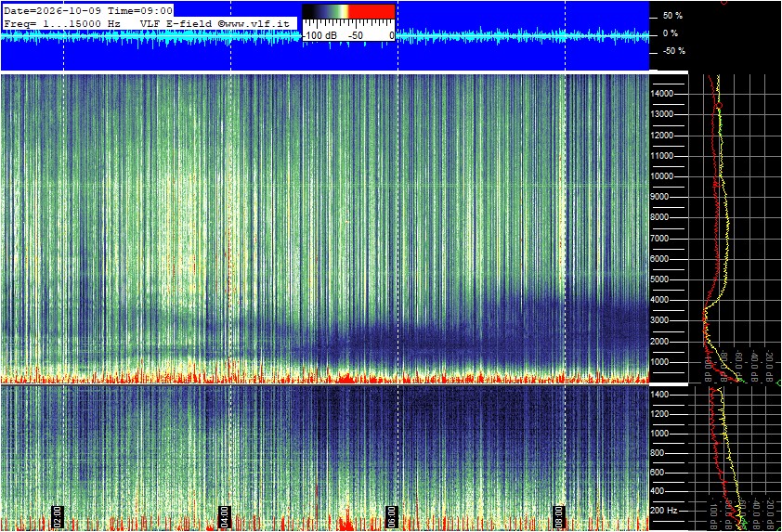Screen dimensions: 782x532
Task: Click the red circle marker on spectrum curve
Action: tap(719, 106)
